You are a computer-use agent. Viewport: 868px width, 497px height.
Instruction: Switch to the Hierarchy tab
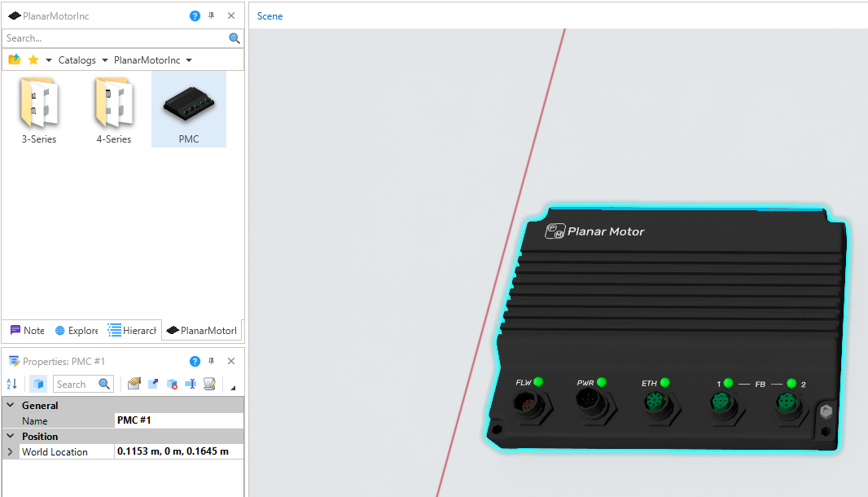[x=133, y=331]
